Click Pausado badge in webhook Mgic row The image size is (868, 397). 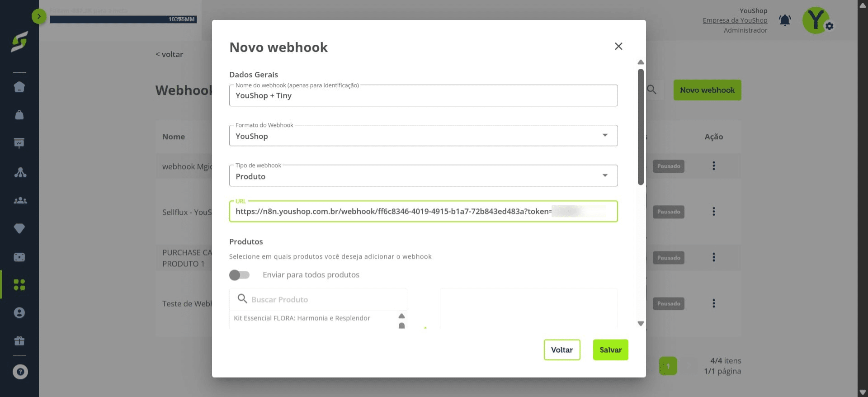[668, 166]
